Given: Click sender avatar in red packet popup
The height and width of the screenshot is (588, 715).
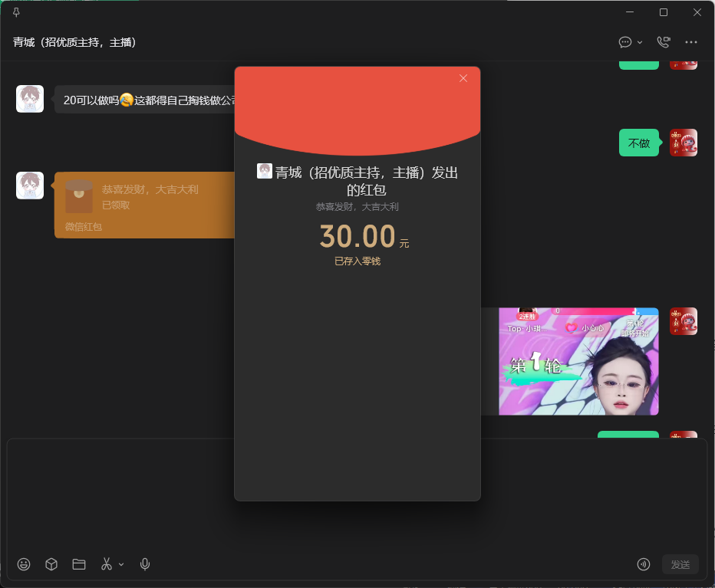Looking at the screenshot, I should pyautogui.click(x=265, y=171).
